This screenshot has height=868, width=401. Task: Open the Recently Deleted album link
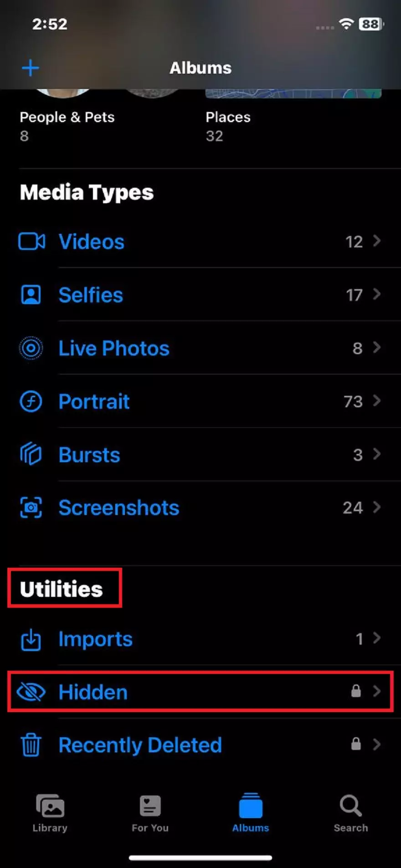pyautogui.click(x=140, y=745)
